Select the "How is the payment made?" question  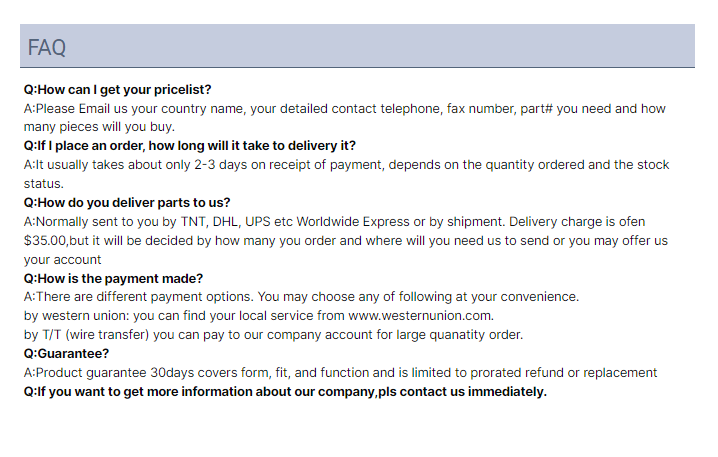click(114, 278)
